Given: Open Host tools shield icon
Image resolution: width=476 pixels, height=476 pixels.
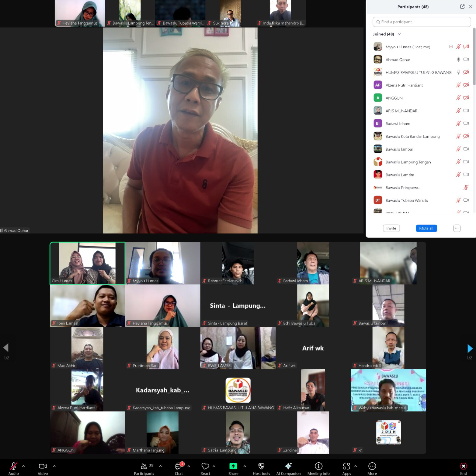Looking at the screenshot, I should [261, 466].
